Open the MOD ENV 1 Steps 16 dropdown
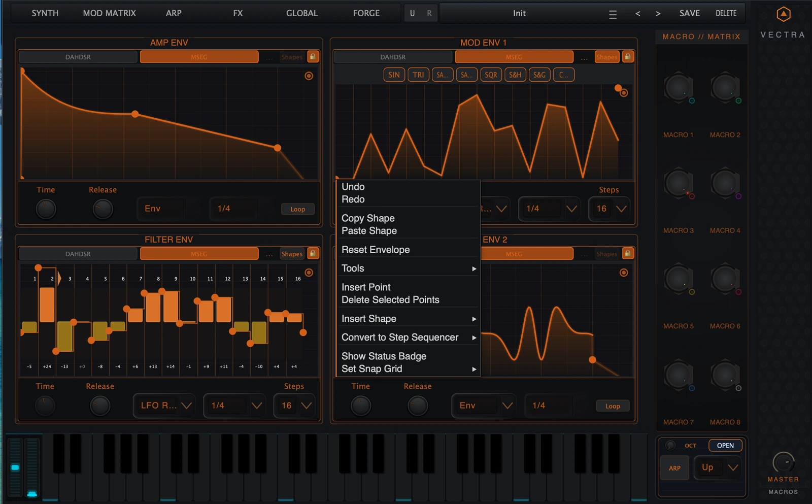This screenshot has height=504, width=812. tap(610, 209)
